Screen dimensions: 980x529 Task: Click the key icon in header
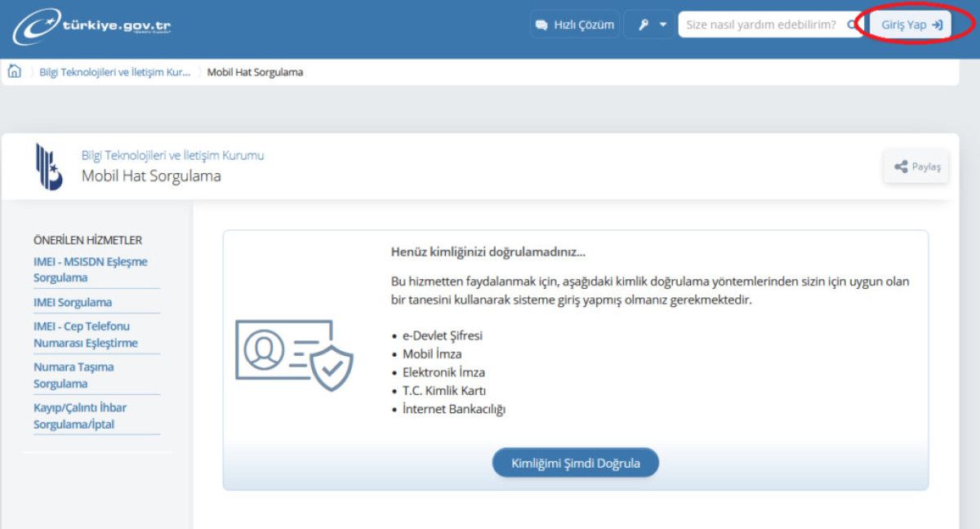pyautogui.click(x=644, y=24)
